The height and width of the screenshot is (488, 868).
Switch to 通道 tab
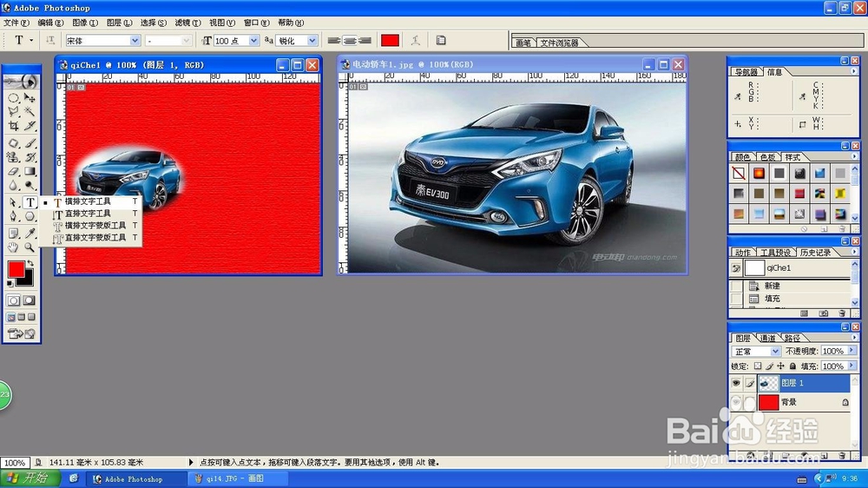tap(767, 338)
